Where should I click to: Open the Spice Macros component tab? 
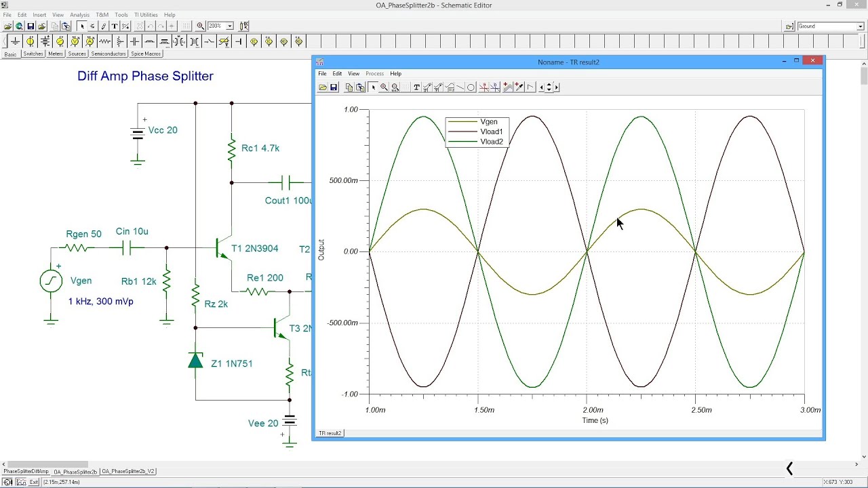click(146, 54)
